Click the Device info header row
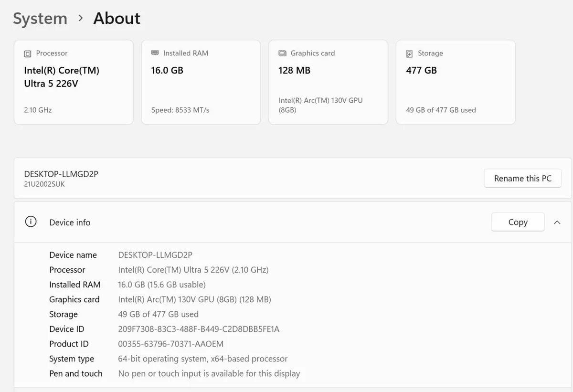The height and width of the screenshot is (392, 573). [x=293, y=222]
